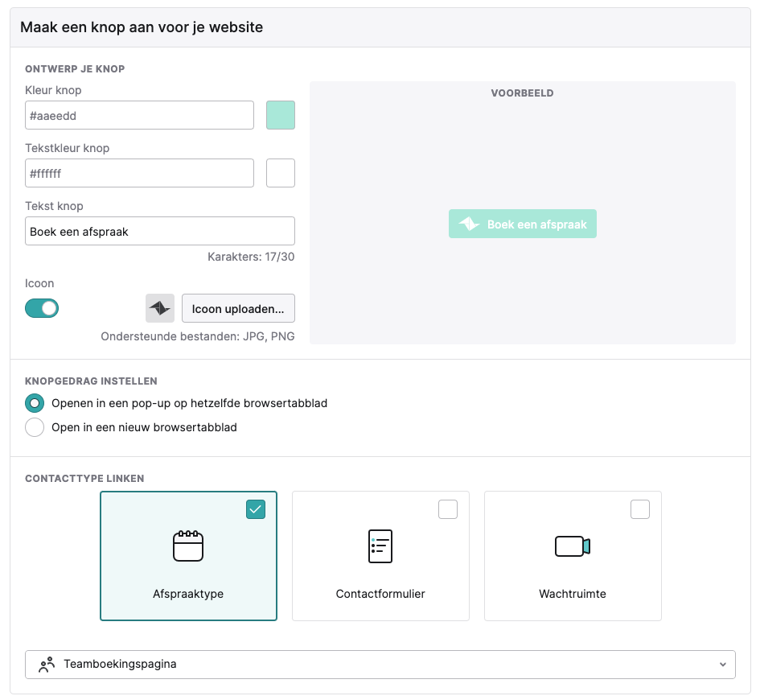760x700 pixels.
Task: Click the team people icon in the Teamboekingspagina dropdown
Action: (47, 664)
